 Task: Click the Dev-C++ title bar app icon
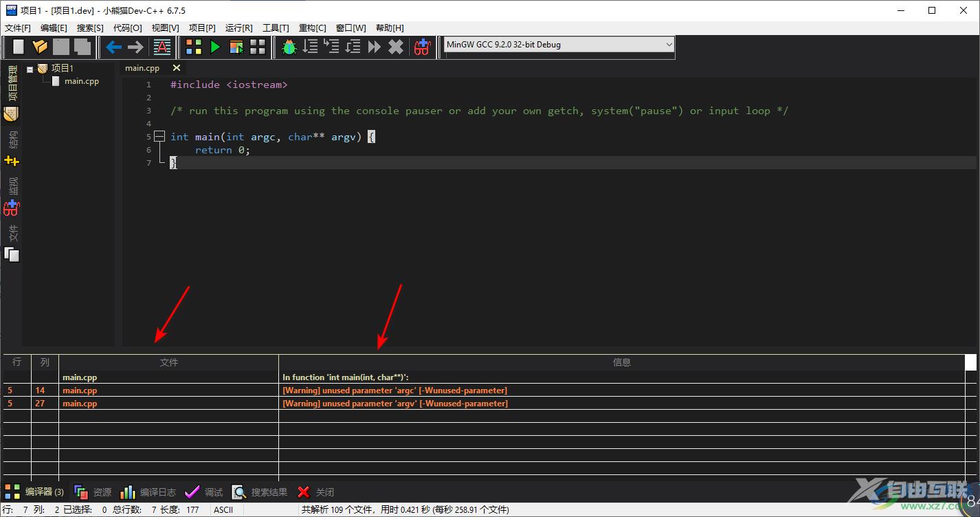coord(11,10)
